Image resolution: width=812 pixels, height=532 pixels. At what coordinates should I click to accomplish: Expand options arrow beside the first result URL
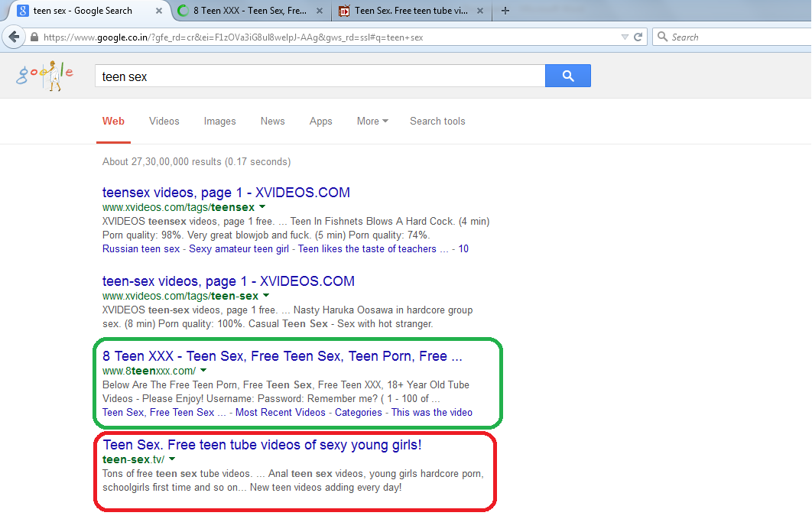tap(262, 207)
